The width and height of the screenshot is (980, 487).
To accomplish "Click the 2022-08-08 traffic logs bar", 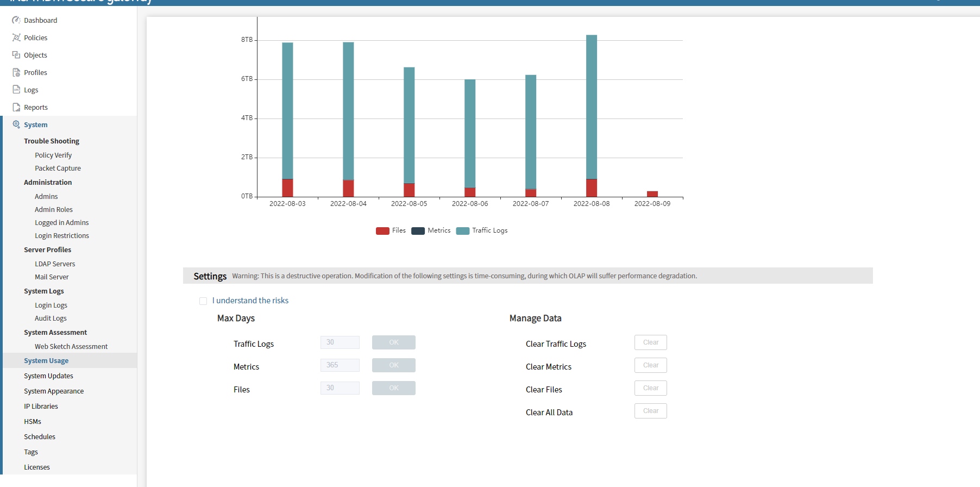I will (x=592, y=107).
